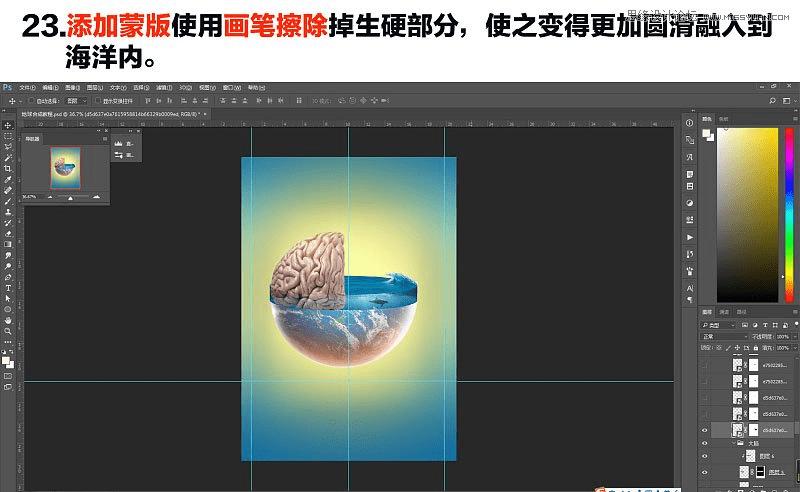Select the Hand tool

click(8, 321)
